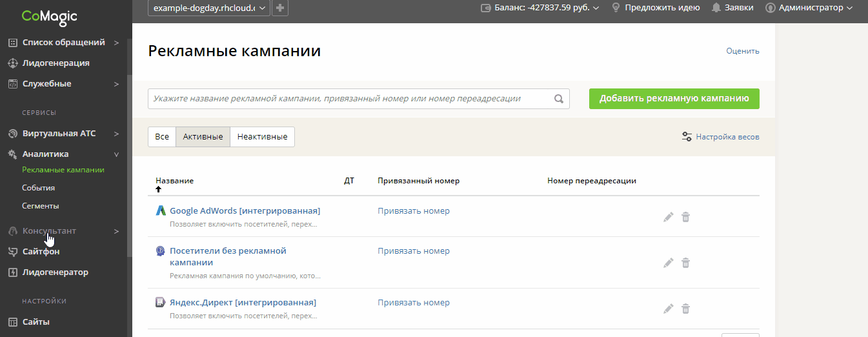Screen dimensions: 868x337
Task: Open События in the sidebar
Action: pos(38,188)
